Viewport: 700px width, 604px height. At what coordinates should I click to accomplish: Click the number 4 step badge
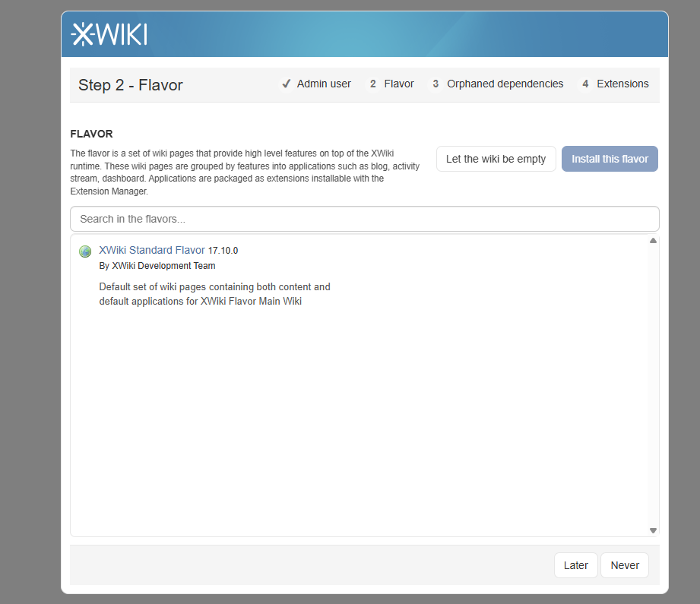click(585, 84)
